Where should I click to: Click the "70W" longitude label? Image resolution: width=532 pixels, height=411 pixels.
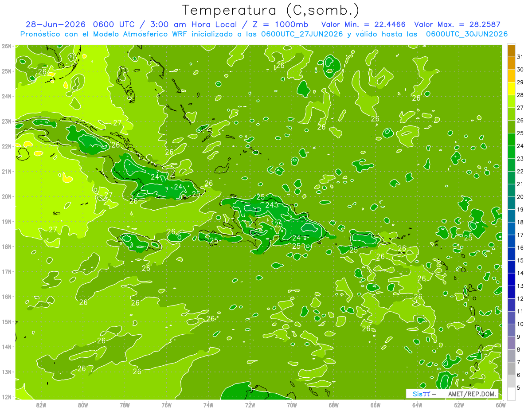tap(292, 405)
